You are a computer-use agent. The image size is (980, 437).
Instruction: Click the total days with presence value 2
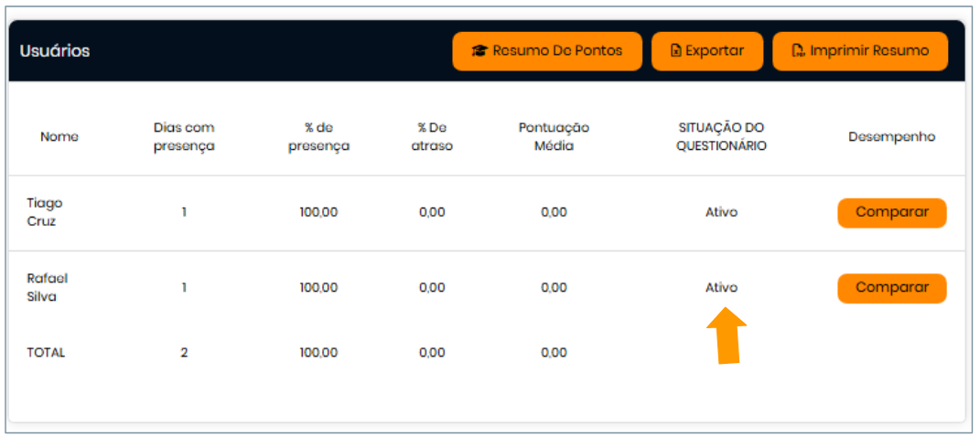184,352
